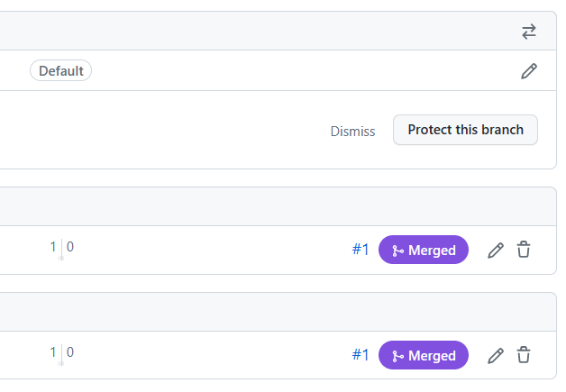This screenshot has width=566, height=392.
Task: Click the pencil icon beside the Default badge
Action: pyautogui.click(x=529, y=70)
